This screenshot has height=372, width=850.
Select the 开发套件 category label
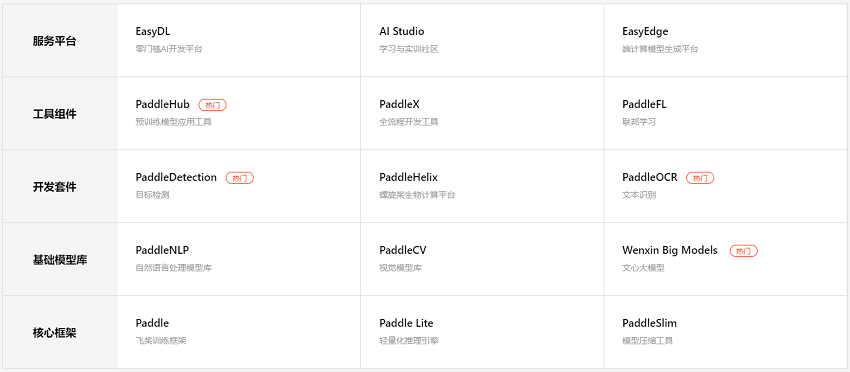pos(54,187)
